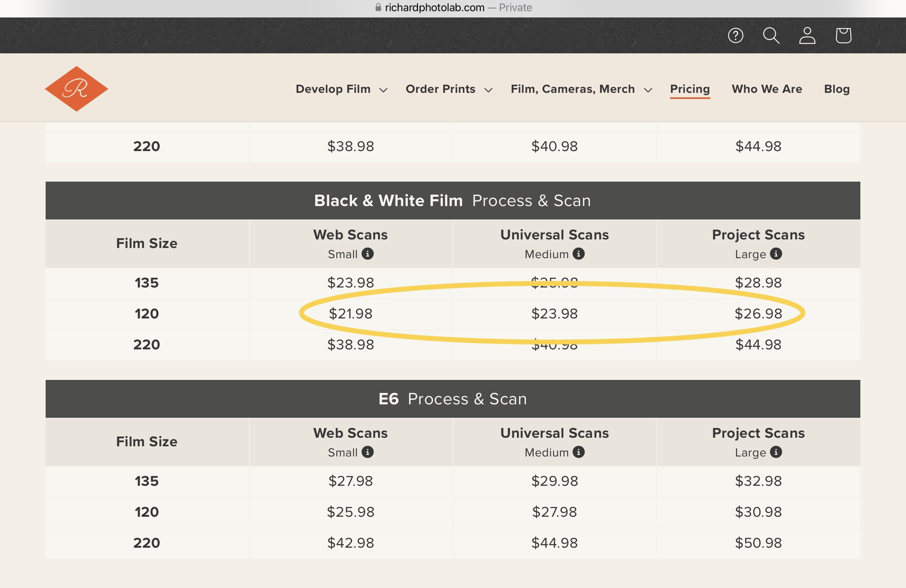Open info icon beside Medium in E6 table
The height and width of the screenshot is (588, 906).
pos(578,452)
